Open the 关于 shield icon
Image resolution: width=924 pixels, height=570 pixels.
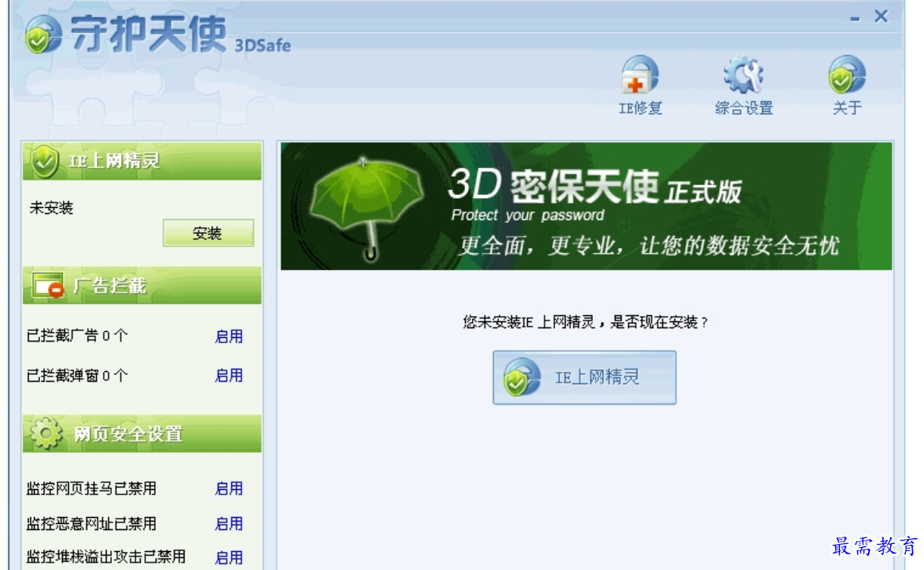(x=847, y=76)
